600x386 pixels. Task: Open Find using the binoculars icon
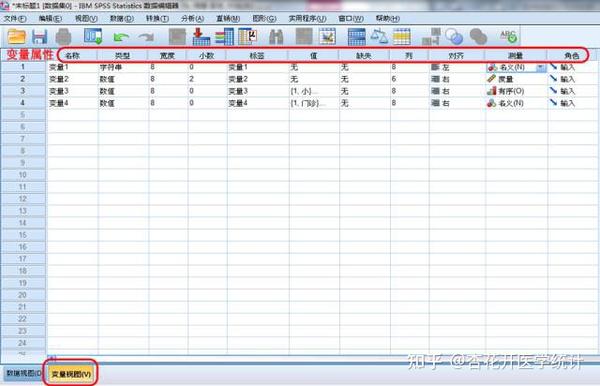276,37
